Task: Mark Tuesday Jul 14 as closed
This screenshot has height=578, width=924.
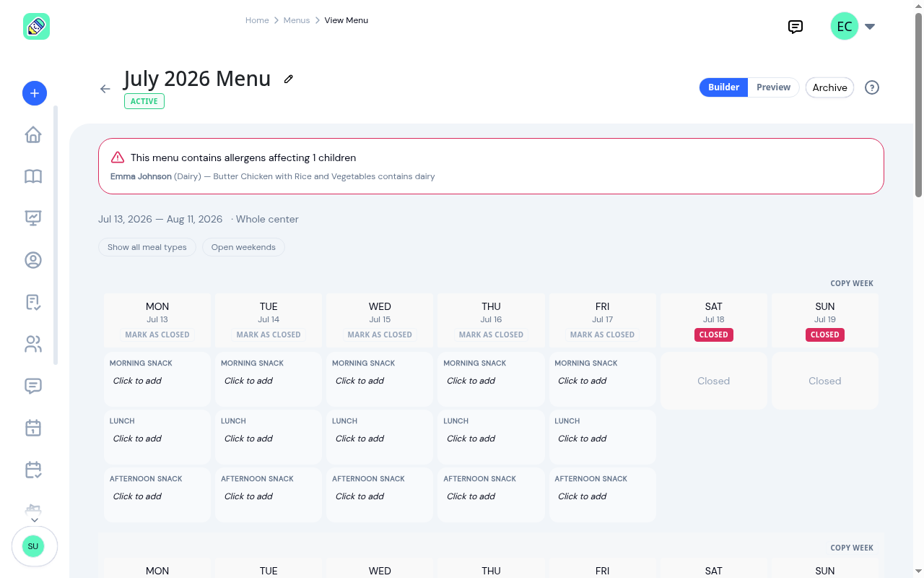Action: tap(269, 335)
